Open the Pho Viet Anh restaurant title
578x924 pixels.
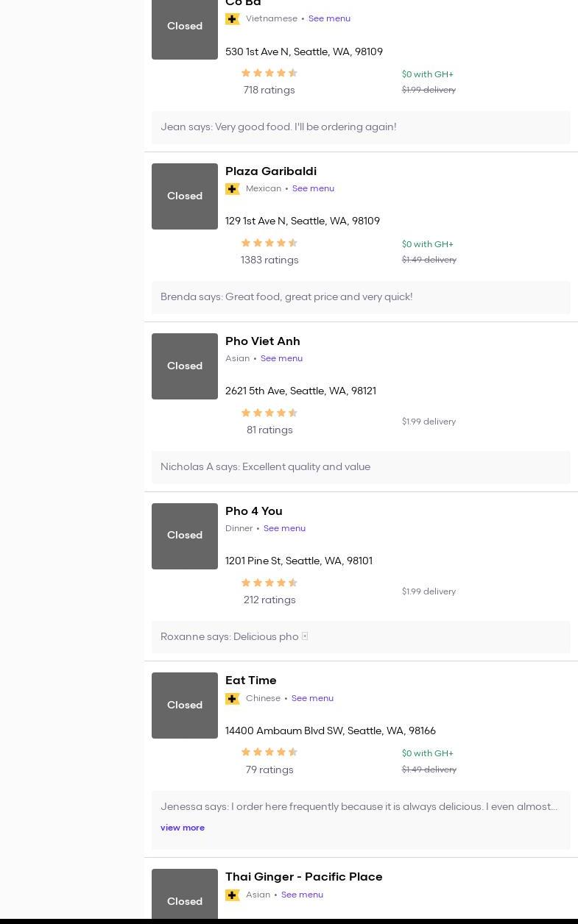tap(263, 341)
